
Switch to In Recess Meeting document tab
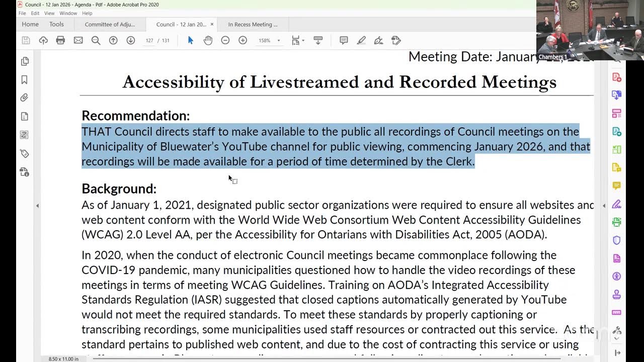pyautogui.click(x=253, y=24)
